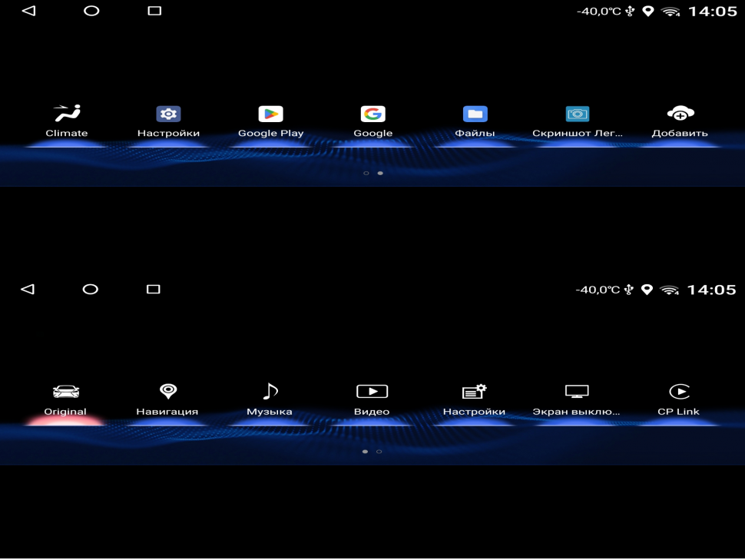Image resolution: width=745 pixels, height=560 pixels.
Task: Launch CP Link app
Action: [680, 391]
